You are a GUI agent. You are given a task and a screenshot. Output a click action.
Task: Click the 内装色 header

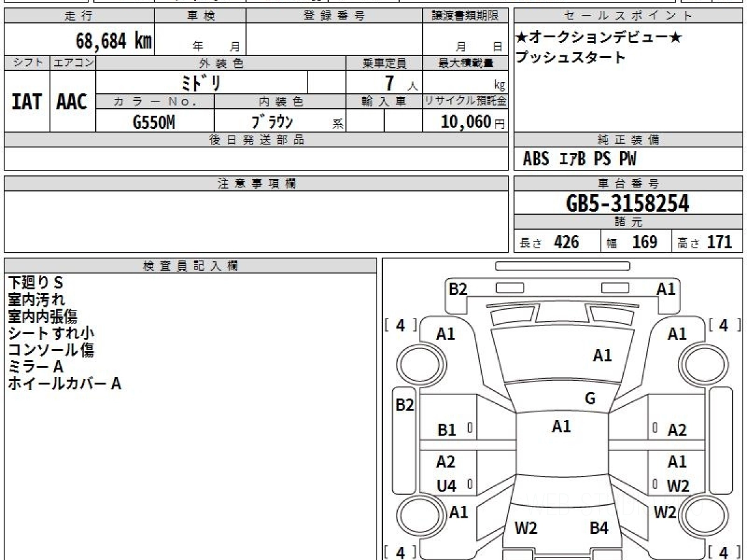[280, 101]
